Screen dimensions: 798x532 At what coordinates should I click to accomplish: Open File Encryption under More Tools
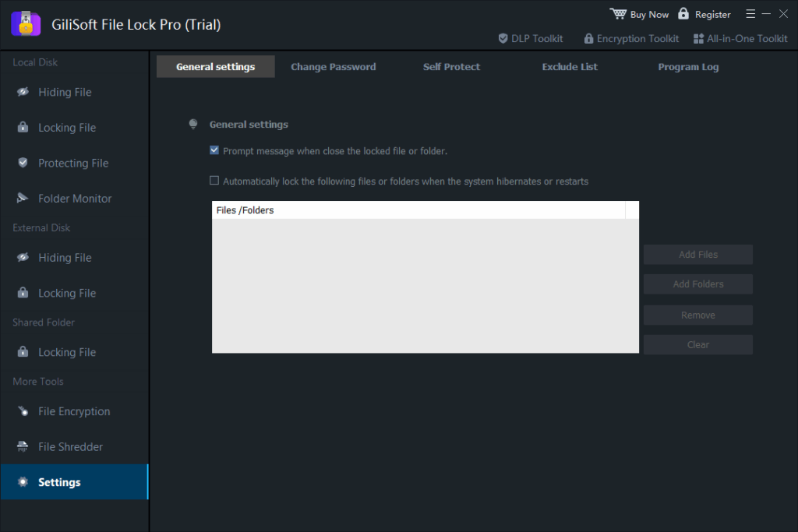(74, 411)
